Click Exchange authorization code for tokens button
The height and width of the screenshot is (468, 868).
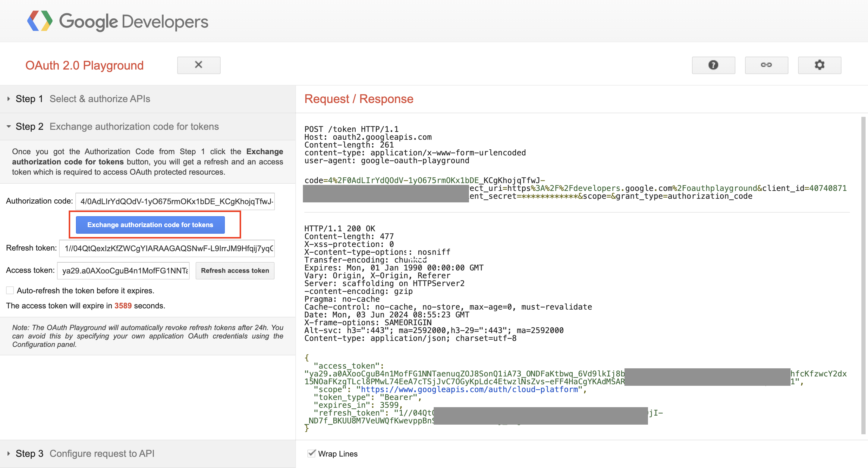(150, 225)
